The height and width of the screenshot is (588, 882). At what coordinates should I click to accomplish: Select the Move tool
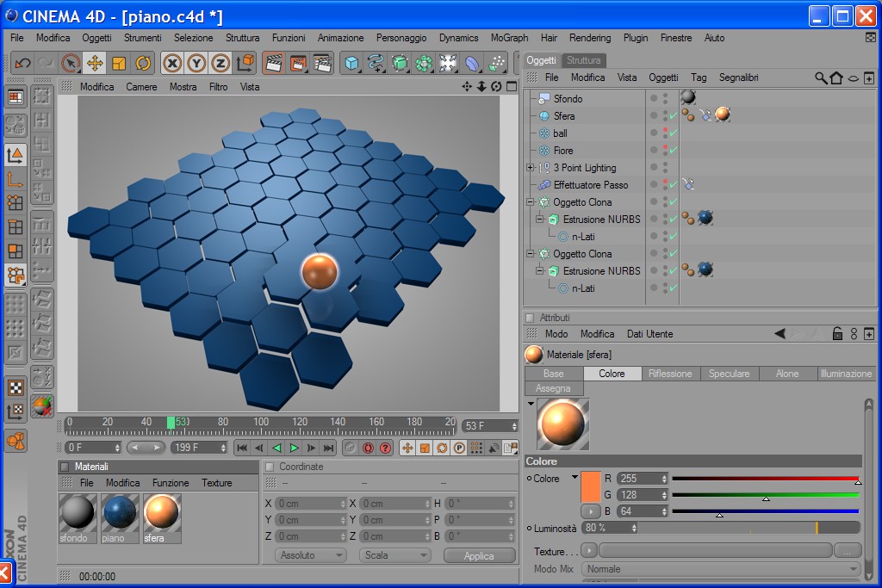95,63
